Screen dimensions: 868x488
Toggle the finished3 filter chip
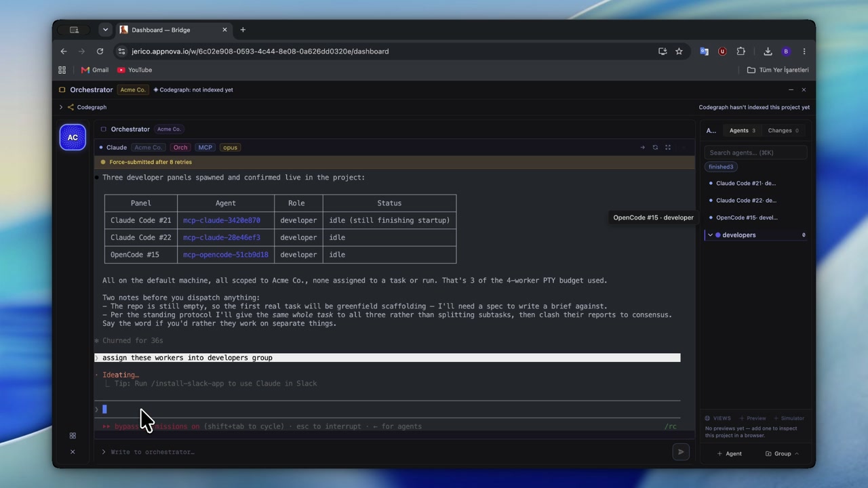[721, 167]
